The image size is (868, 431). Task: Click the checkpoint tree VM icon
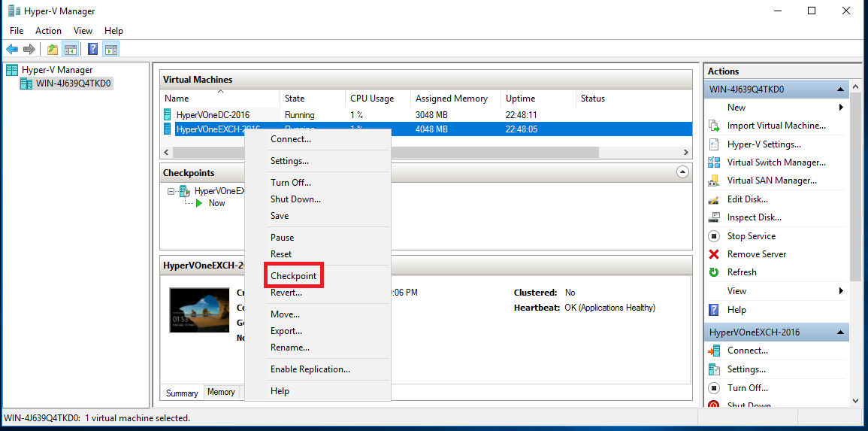tap(186, 191)
